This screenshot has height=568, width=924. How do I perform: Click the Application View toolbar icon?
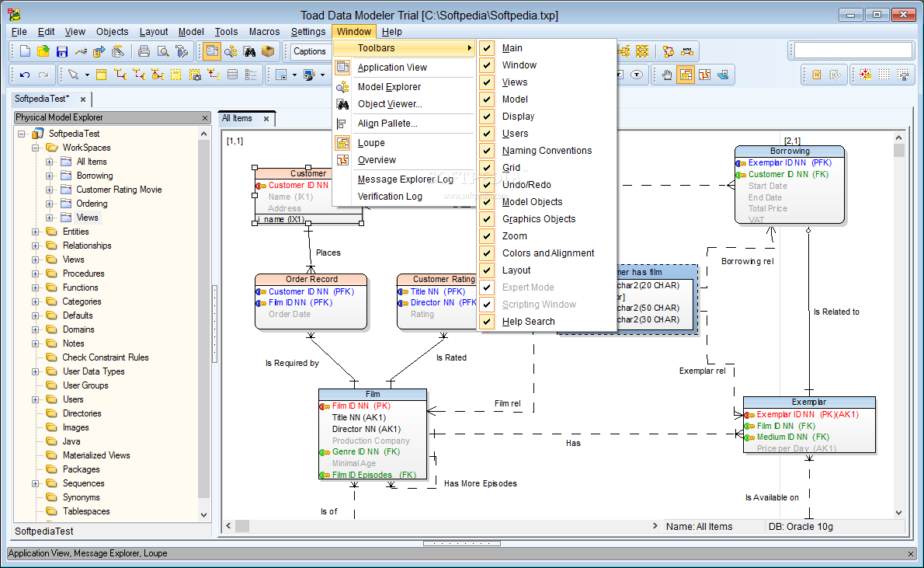click(x=211, y=51)
